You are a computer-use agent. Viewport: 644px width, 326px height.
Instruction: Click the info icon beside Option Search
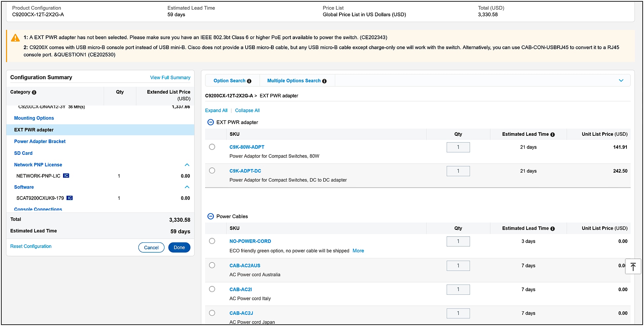coord(249,81)
